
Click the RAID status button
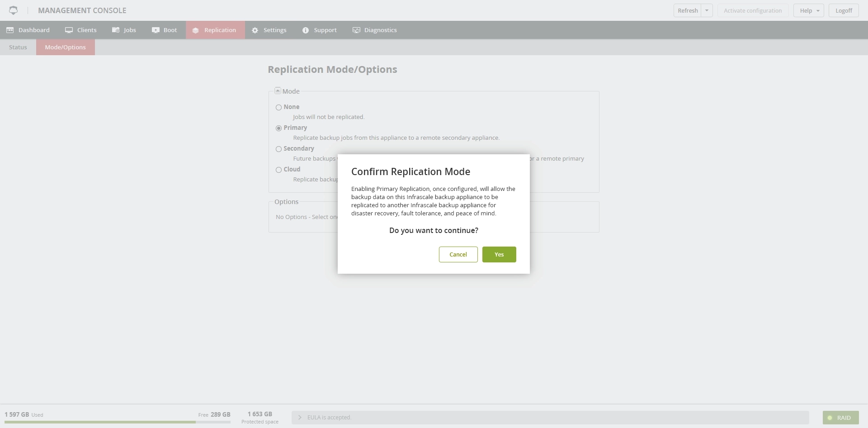pos(840,418)
